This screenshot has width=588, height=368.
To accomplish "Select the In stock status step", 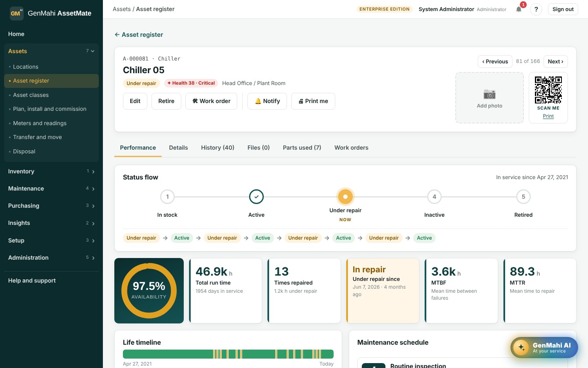I will [167, 197].
